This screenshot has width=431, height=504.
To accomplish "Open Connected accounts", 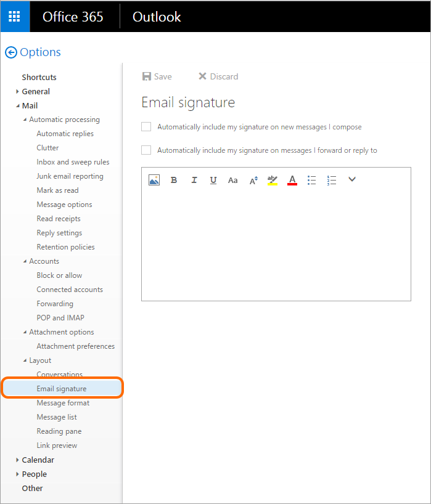I will point(70,290).
